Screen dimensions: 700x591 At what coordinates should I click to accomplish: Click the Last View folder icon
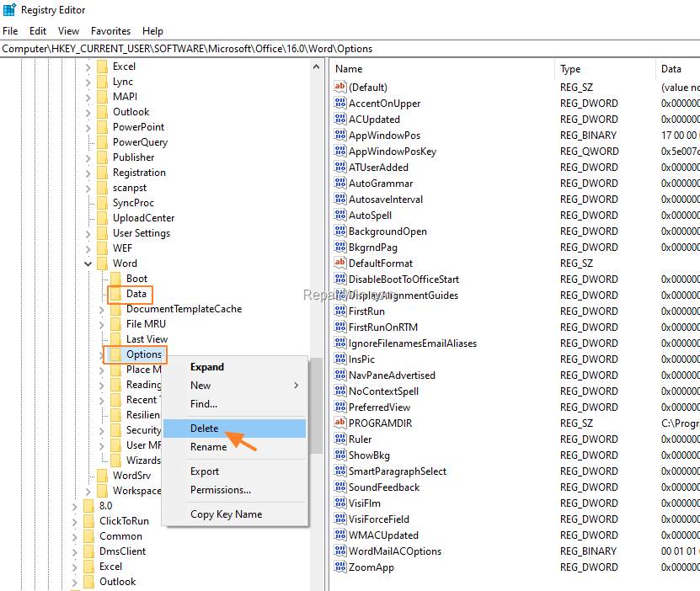[116, 339]
